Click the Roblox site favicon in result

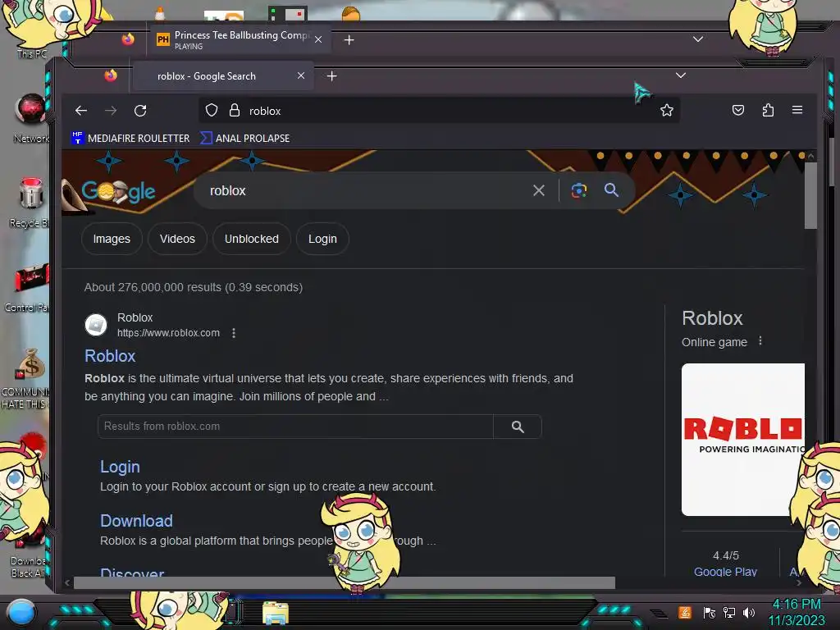pyautogui.click(x=96, y=325)
